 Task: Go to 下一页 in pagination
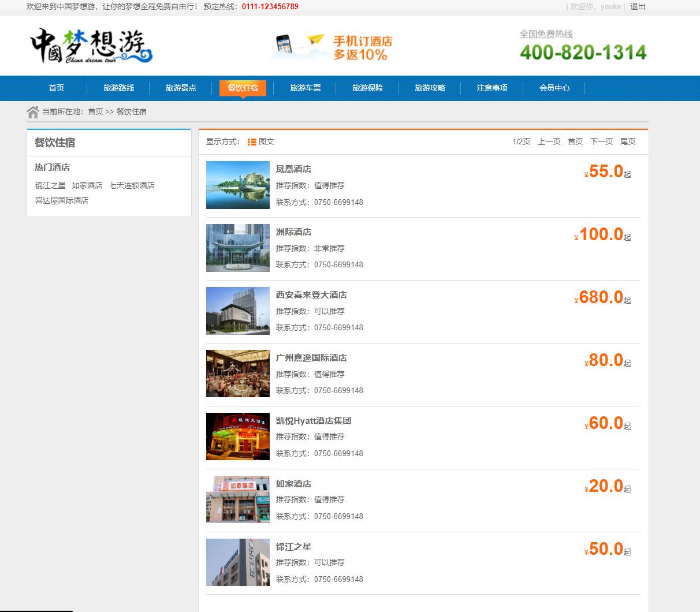pyautogui.click(x=601, y=141)
